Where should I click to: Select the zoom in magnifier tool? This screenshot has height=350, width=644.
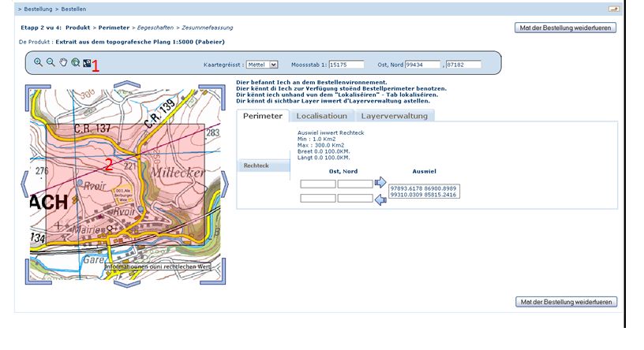[37, 62]
